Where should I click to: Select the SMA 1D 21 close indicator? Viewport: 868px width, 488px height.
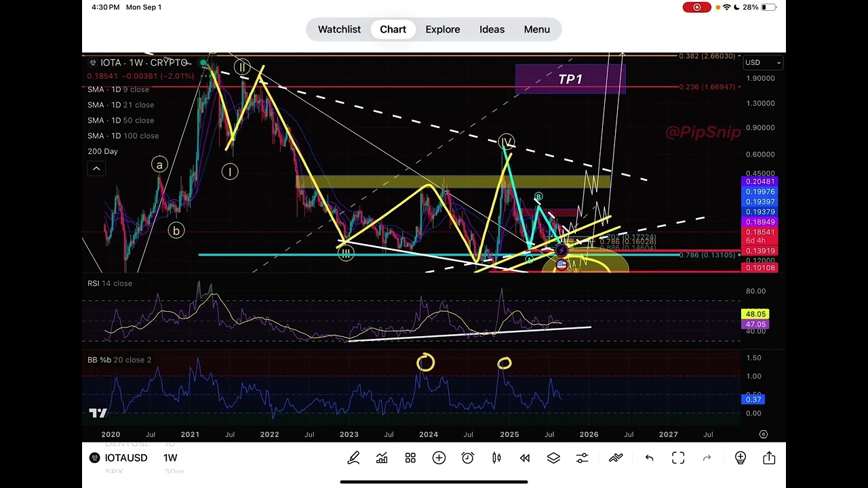click(x=121, y=105)
